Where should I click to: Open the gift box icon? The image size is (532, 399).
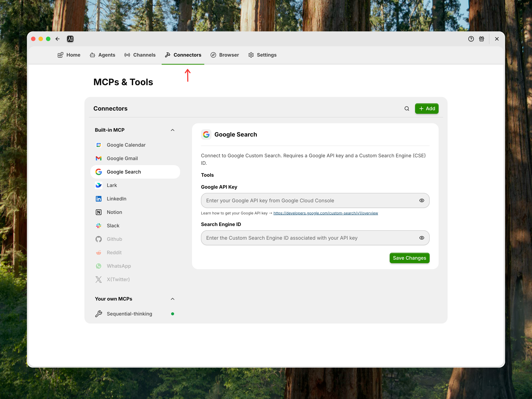[482, 39]
